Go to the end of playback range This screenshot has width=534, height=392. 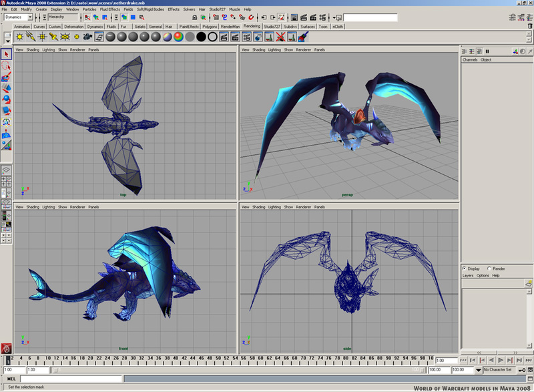pos(528,361)
